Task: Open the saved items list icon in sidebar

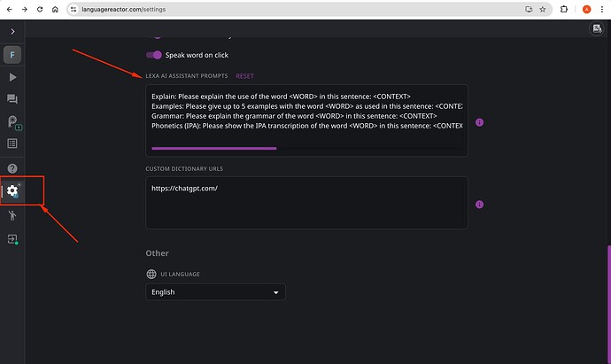Action: tap(12, 143)
